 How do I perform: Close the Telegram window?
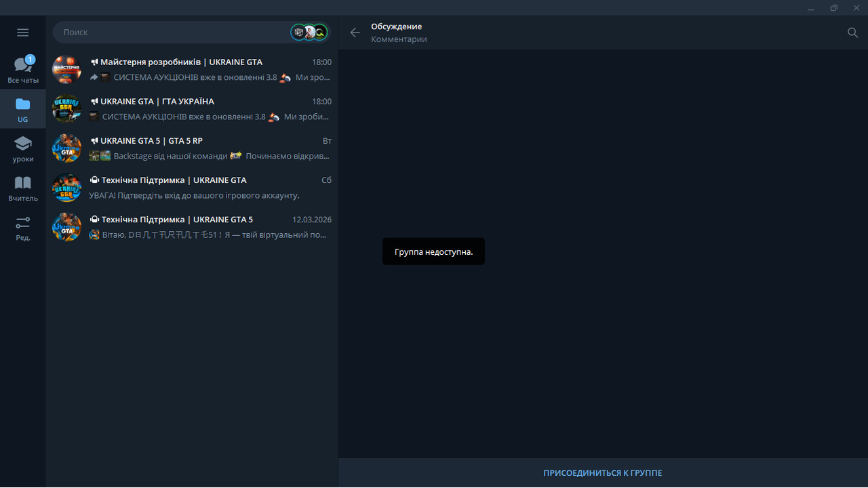856,8
